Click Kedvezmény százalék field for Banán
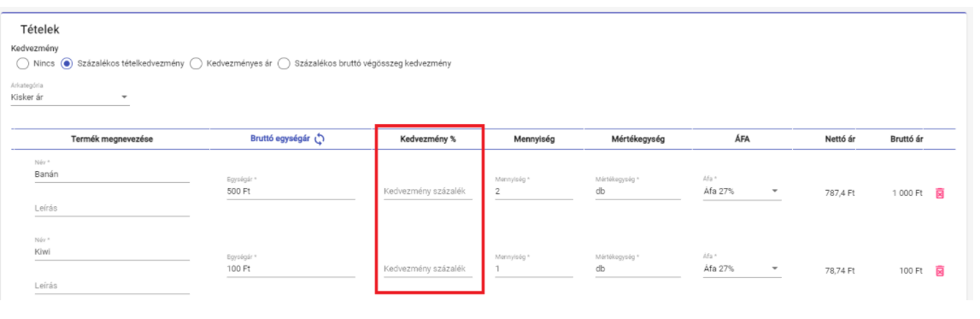The height and width of the screenshot is (319, 980). tap(428, 192)
